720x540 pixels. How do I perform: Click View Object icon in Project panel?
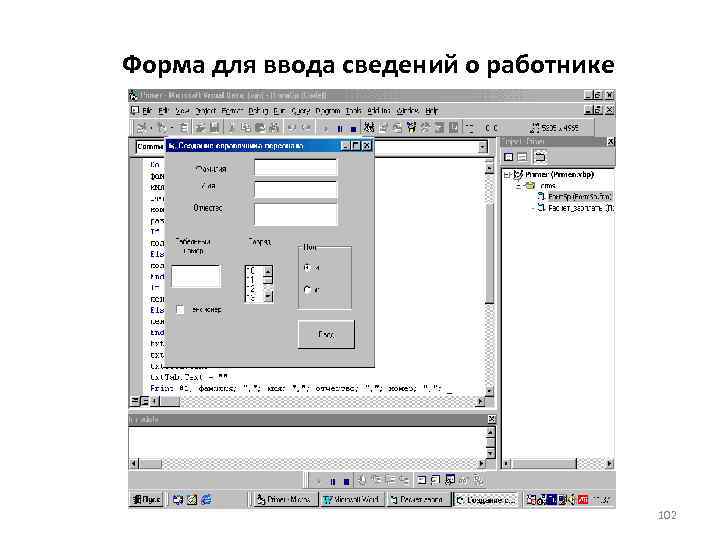523,157
